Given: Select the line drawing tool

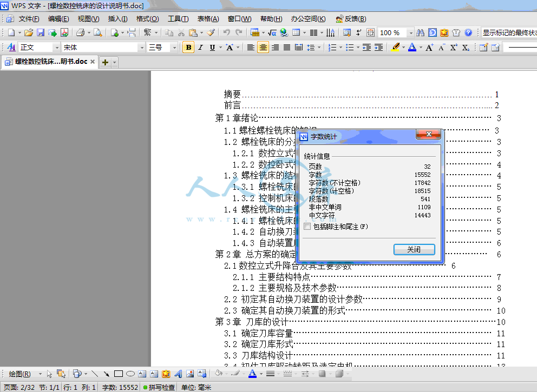Looking at the screenshot, I should pos(95,374).
